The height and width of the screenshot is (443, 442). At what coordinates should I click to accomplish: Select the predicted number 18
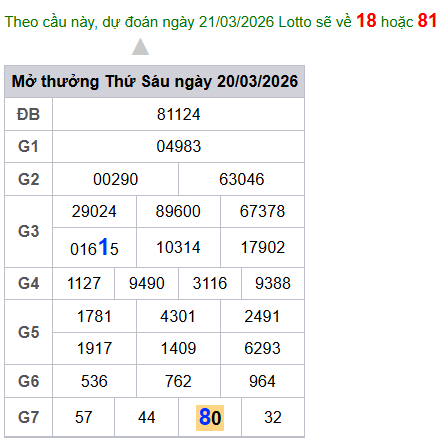366,21
